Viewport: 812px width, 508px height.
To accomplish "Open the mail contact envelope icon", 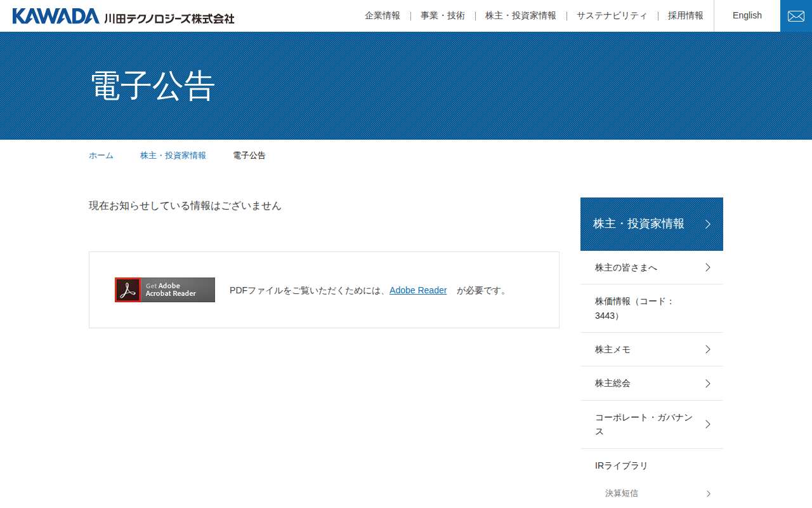I will [x=796, y=16].
